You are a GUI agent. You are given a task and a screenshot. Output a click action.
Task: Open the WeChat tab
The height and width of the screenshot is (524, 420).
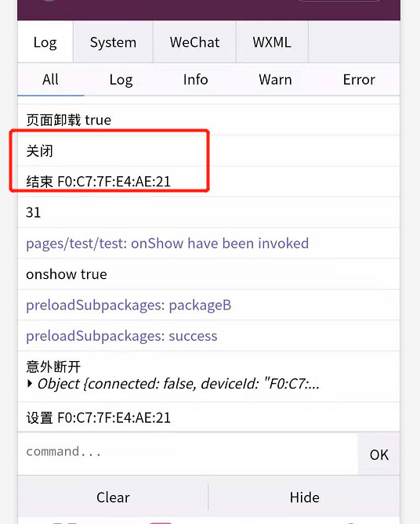point(194,42)
